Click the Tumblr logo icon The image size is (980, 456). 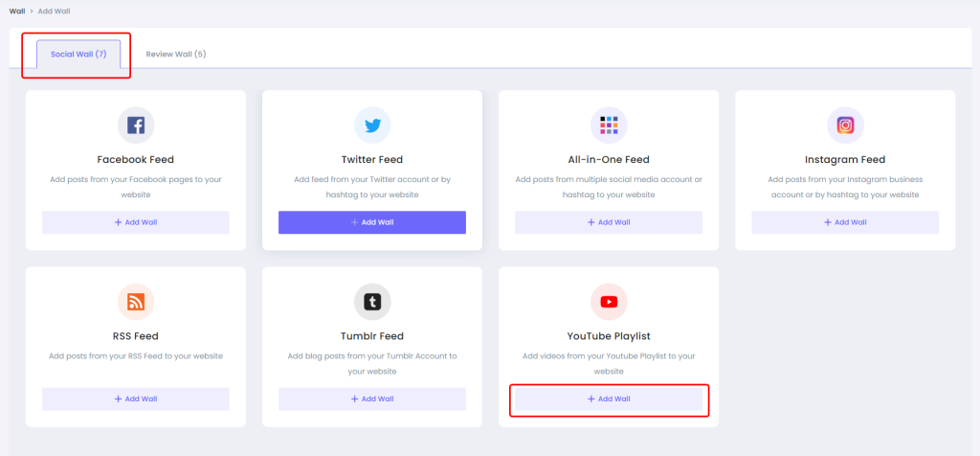(372, 302)
